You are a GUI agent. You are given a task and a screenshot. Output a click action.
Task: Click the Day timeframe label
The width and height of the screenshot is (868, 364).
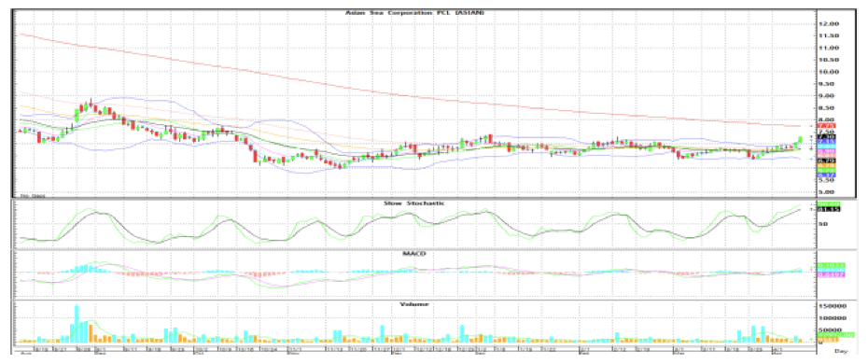[840, 351]
